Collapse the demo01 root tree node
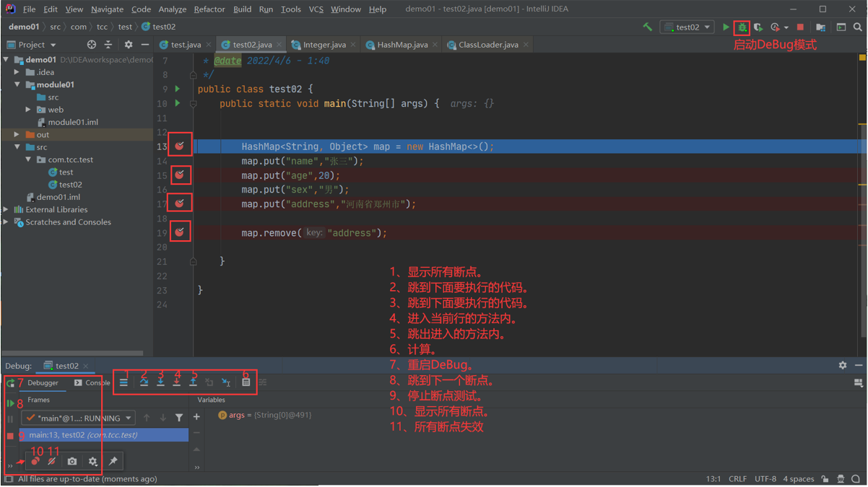868x487 pixels. pyautogui.click(x=6, y=60)
